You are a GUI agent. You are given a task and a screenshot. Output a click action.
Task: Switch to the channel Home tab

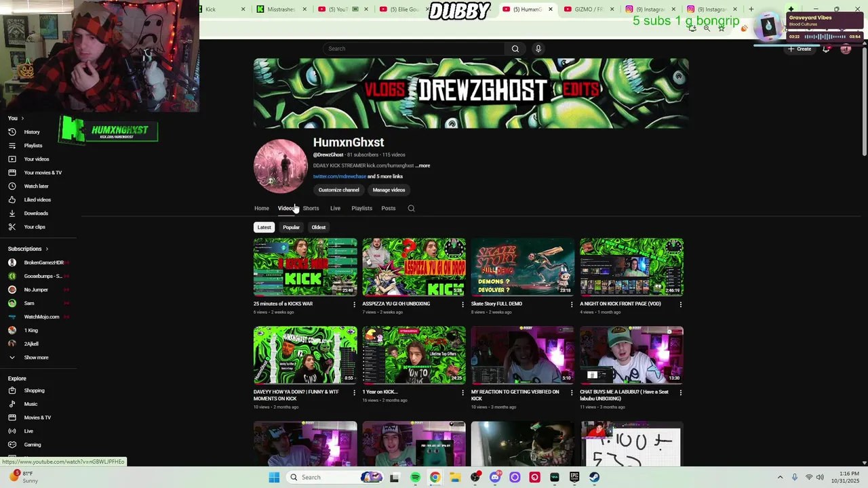click(x=261, y=208)
